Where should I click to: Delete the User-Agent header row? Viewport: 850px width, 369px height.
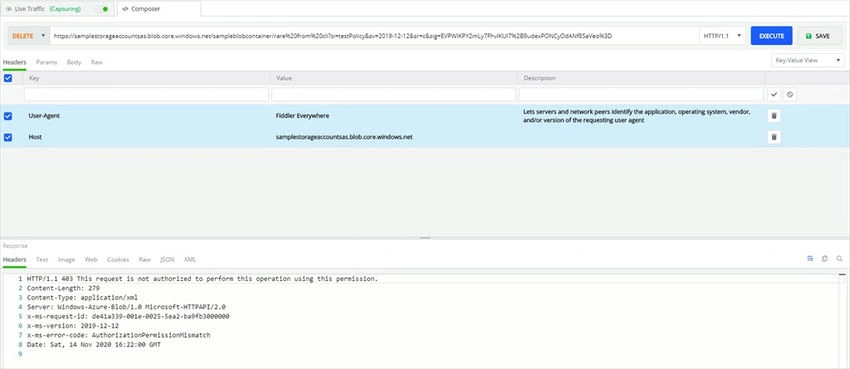click(x=774, y=116)
